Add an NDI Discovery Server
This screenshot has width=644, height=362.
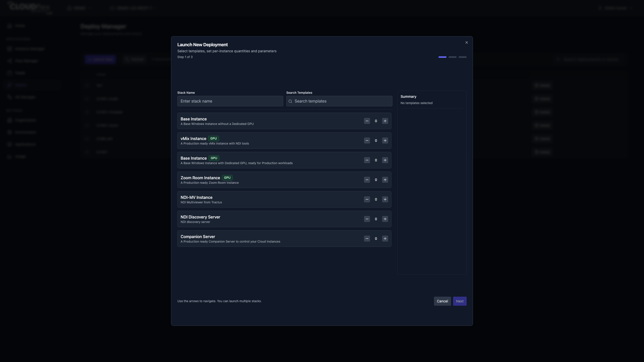(x=385, y=219)
